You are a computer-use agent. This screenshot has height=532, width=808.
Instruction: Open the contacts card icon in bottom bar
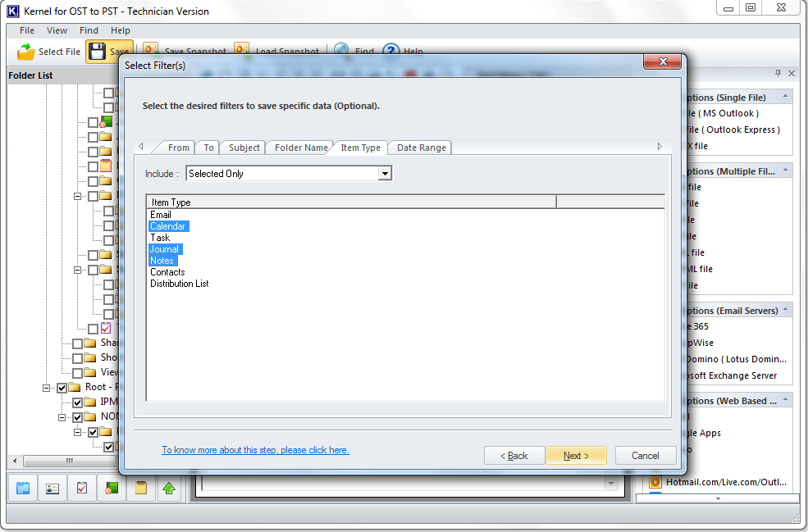(52, 487)
